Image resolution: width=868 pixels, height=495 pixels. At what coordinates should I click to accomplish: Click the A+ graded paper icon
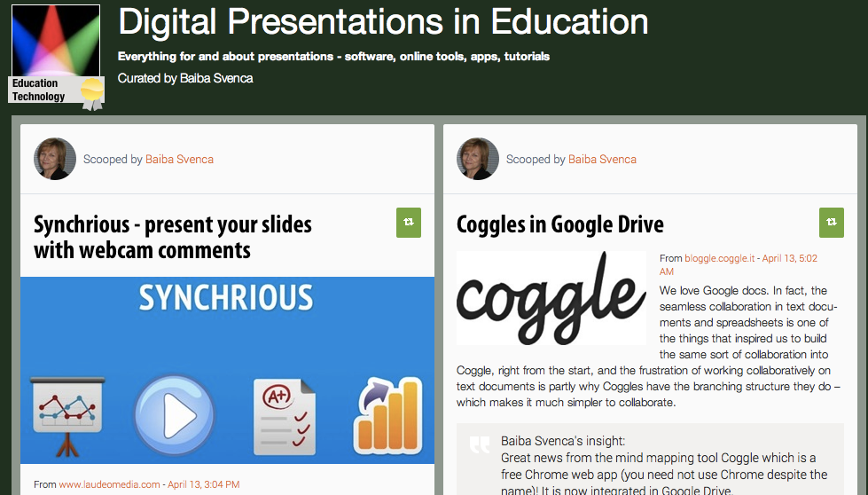coord(285,416)
